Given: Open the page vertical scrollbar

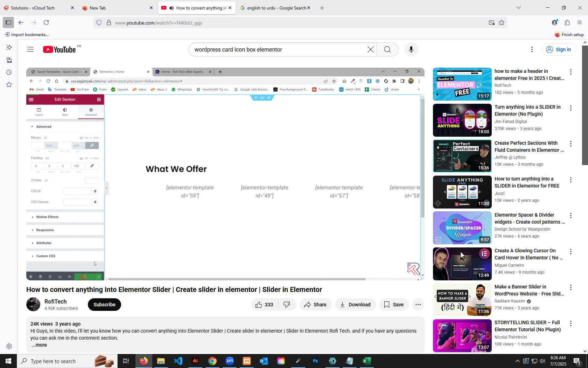Looking at the screenshot, I should coord(585,105).
